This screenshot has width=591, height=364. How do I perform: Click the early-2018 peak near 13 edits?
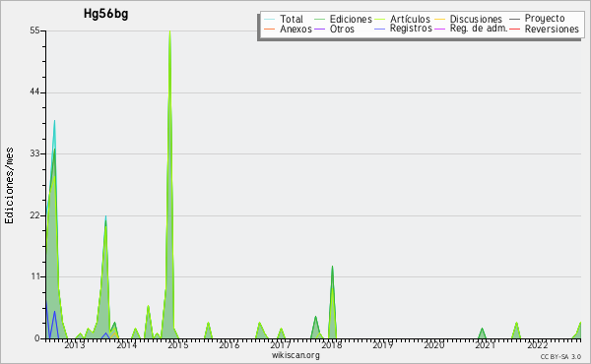[332, 267]
